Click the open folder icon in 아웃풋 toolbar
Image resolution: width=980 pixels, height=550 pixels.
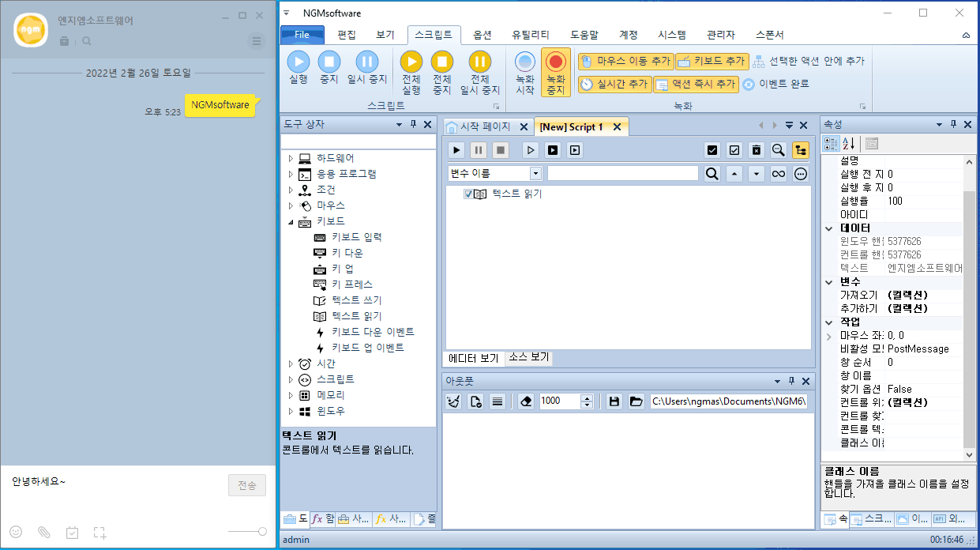tap(636, 401)
